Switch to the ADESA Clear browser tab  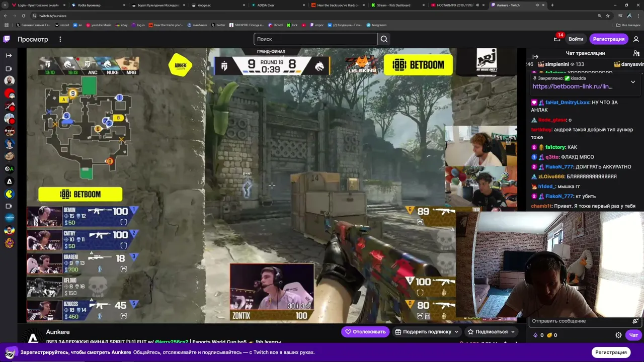(x=276, y=5)
